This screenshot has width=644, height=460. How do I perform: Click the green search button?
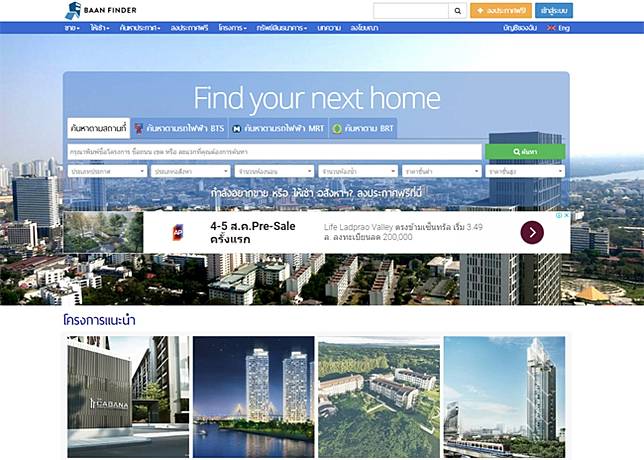[525, 152]
